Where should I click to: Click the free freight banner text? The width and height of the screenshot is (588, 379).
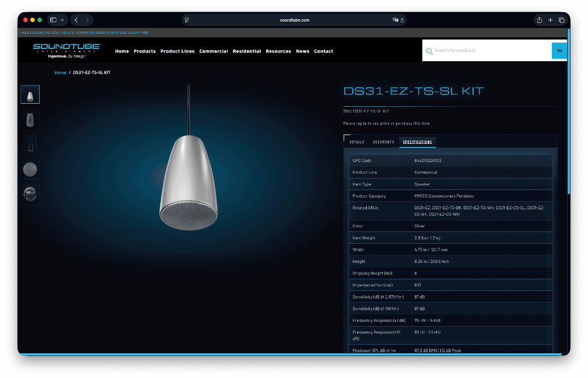pyautogui.click(x=85, y=33)
